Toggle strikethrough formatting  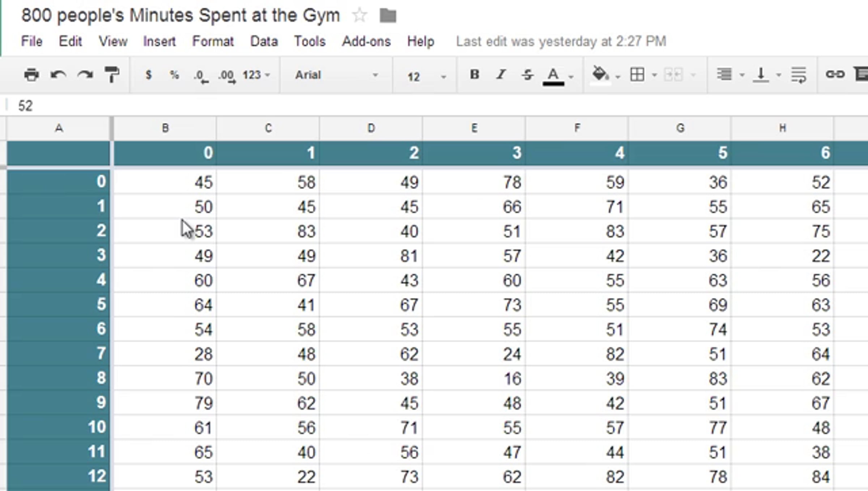527,75
